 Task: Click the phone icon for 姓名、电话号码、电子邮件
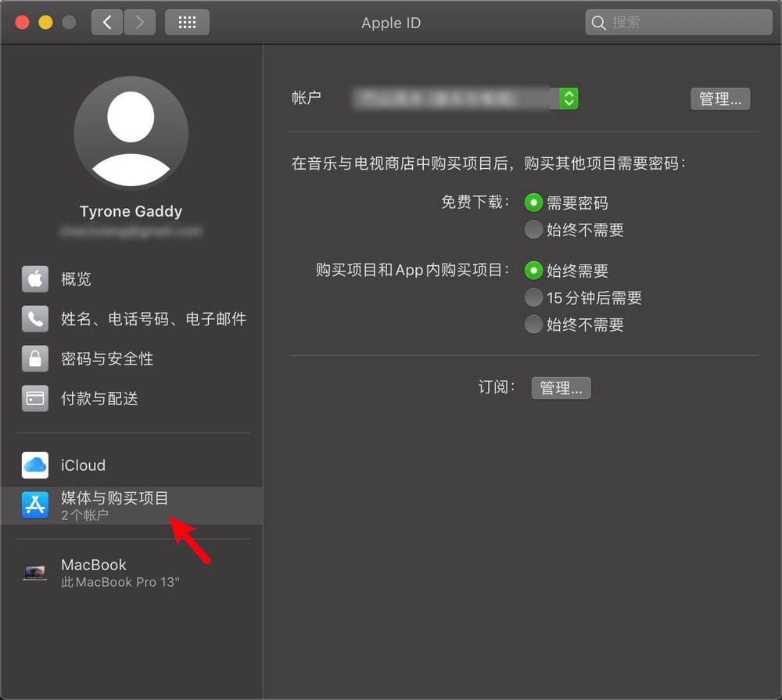[35, 319]
